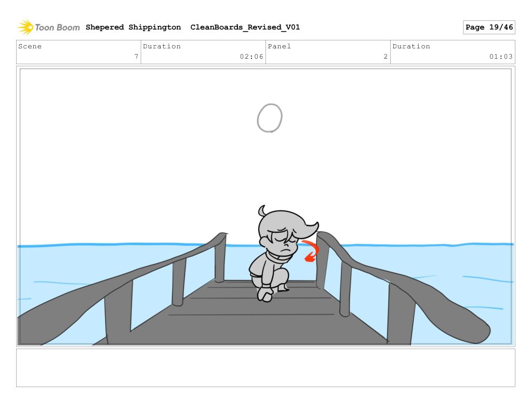The width and height of the screenshot is (532, 411).
Task: Click the Page 19/46 indicator box
Action: [488, 28]
